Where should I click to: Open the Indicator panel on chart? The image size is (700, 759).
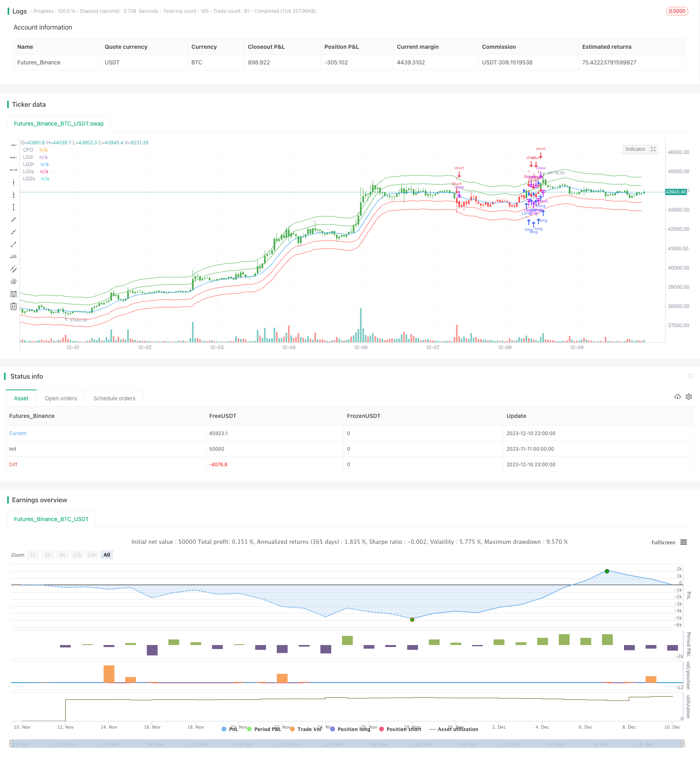click(635, 149)
